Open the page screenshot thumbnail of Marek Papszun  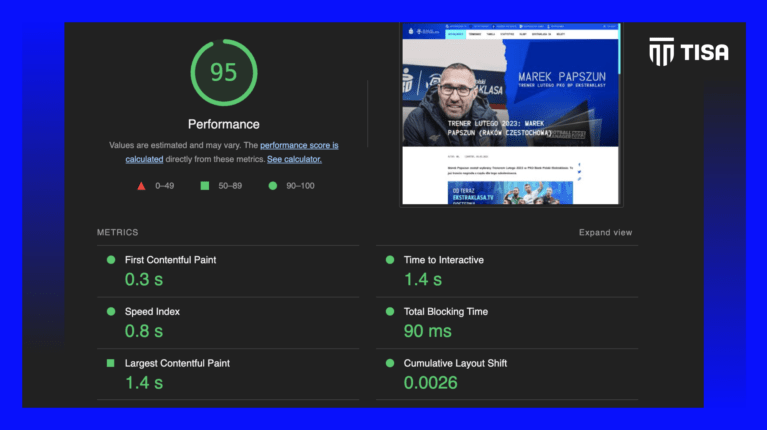tap(511, 113)
